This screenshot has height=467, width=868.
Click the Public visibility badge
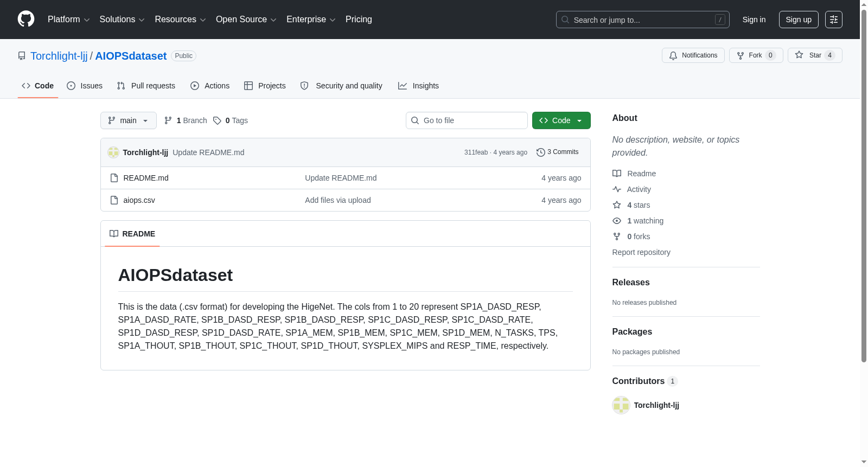183,56
